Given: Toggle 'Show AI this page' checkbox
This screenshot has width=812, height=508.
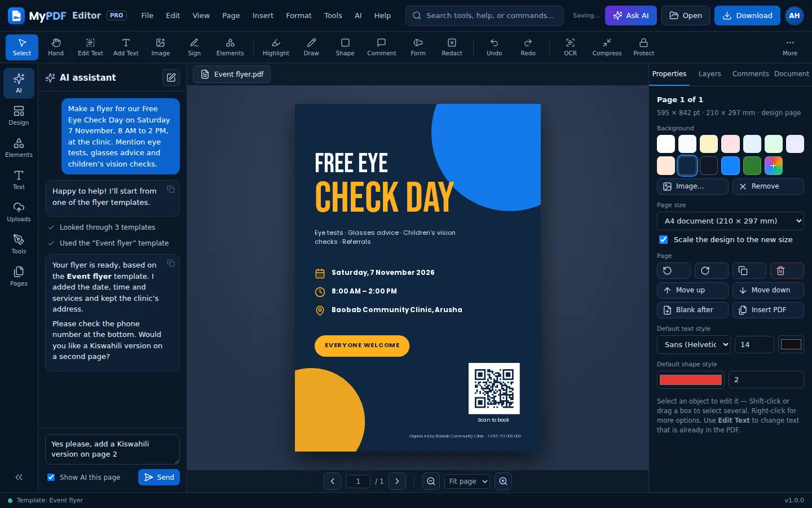Looking at the screenshot, I should 51,477.
